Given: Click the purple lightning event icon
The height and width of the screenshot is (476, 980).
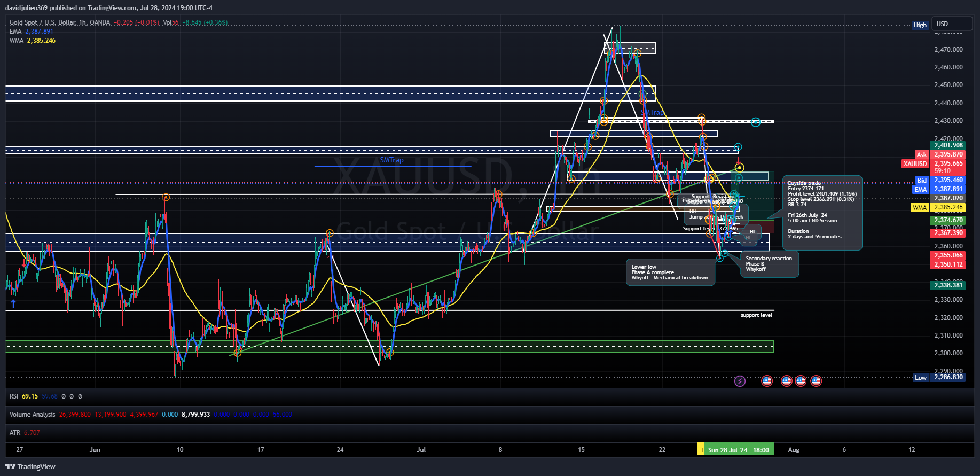Looking at the screenshot, I should [740, 381].
